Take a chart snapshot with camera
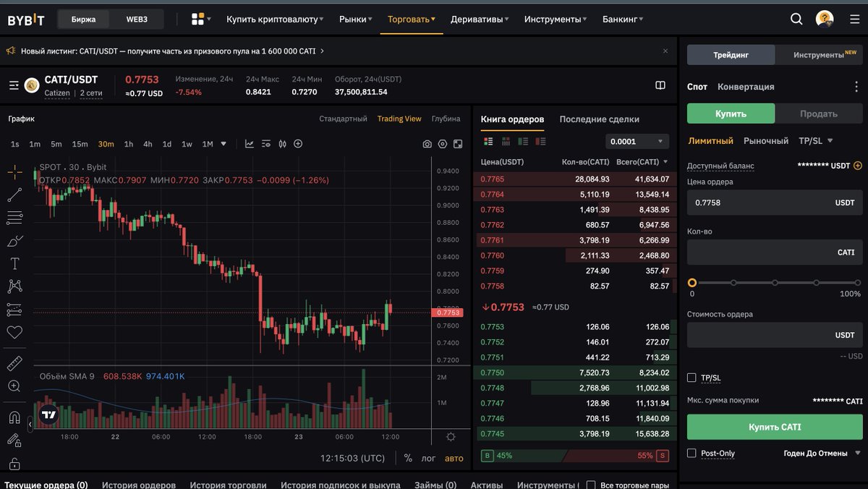The width and height of the screenshot is (868, 489). point(427,144)
